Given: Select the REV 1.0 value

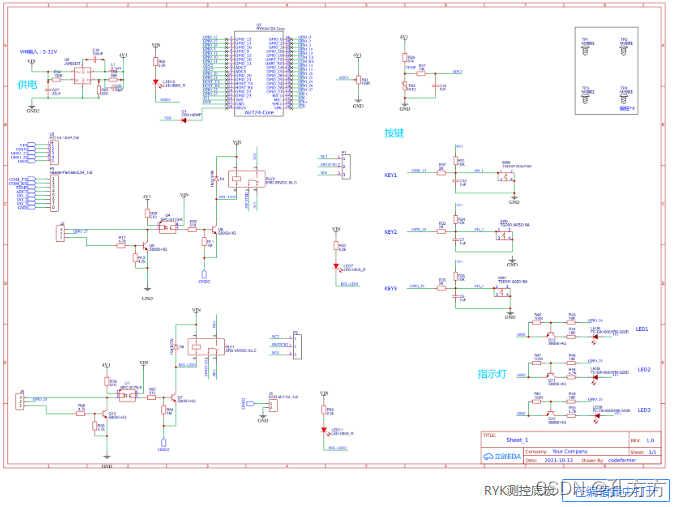Looking at the screenshot, I should (x=650, y=440).
